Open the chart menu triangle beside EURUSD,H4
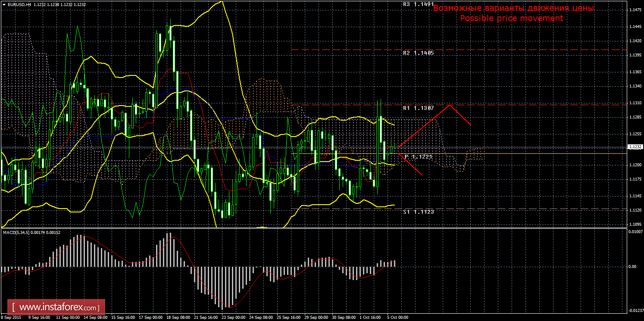This screenshot has height=321, width=644. click(x=3, y=4)
